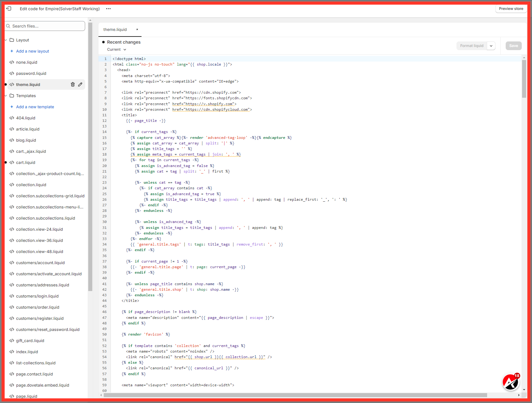Screen dimensions: 532x403
Task: Switch to the theme.liquid tab
Action: point(115,30)
